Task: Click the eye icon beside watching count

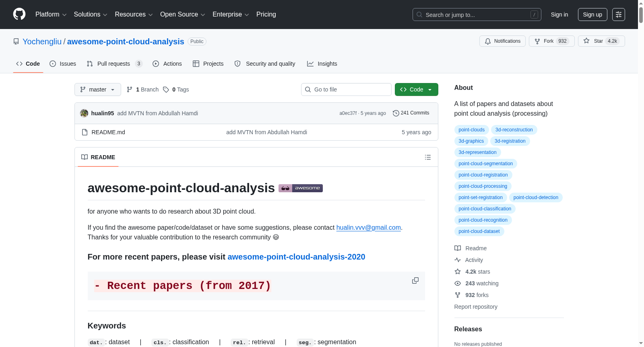Action: tap(458, 283)
